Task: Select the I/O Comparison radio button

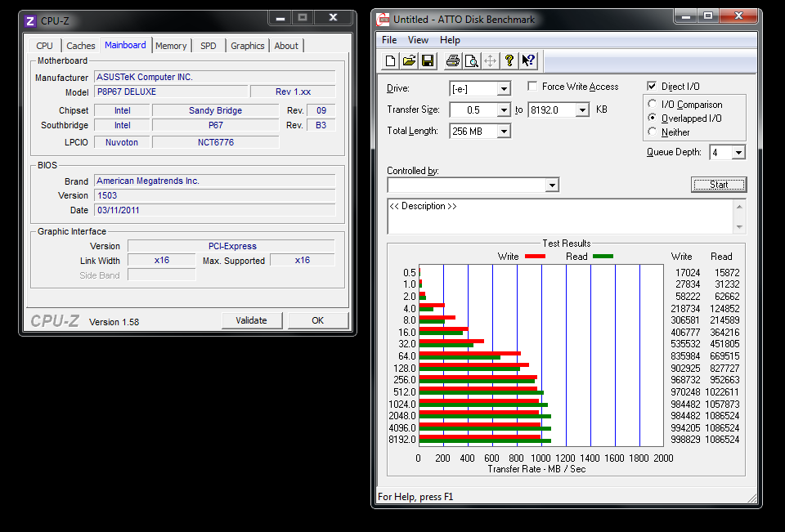Action: coord(652,104)
